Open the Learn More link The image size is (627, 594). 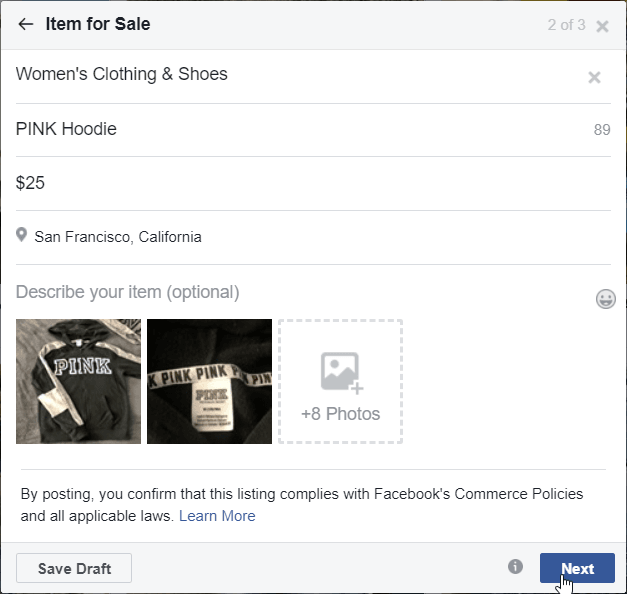(217, 516)
